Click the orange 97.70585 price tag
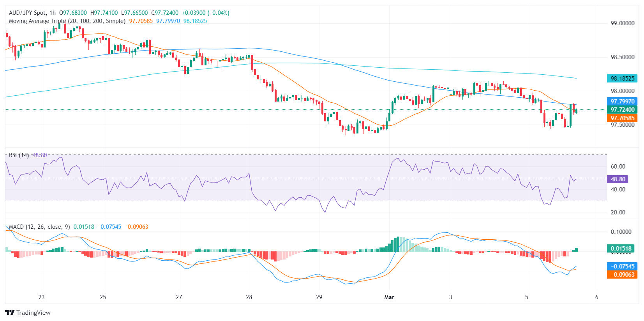This screenshot has height=321, width=644. click(x=622, y=118)
